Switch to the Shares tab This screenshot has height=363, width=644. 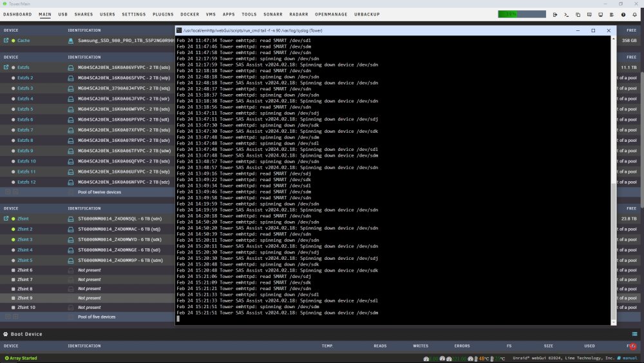pos(84,14)
